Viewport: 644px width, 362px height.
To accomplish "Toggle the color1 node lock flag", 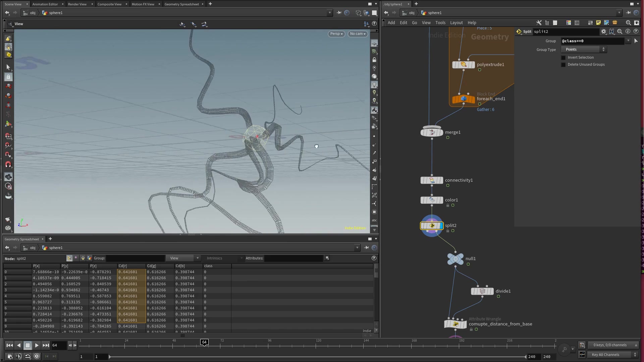I will [447, 205].
